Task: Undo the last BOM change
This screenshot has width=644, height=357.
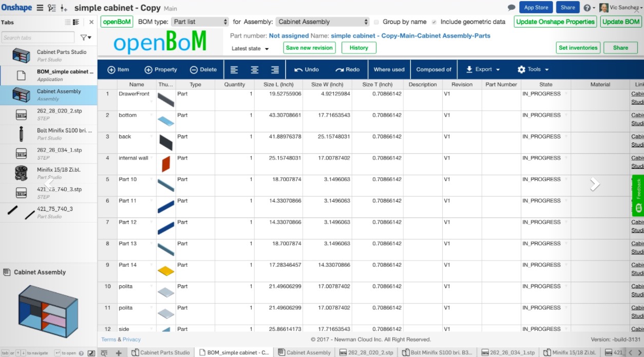Action: click(307, 69)
